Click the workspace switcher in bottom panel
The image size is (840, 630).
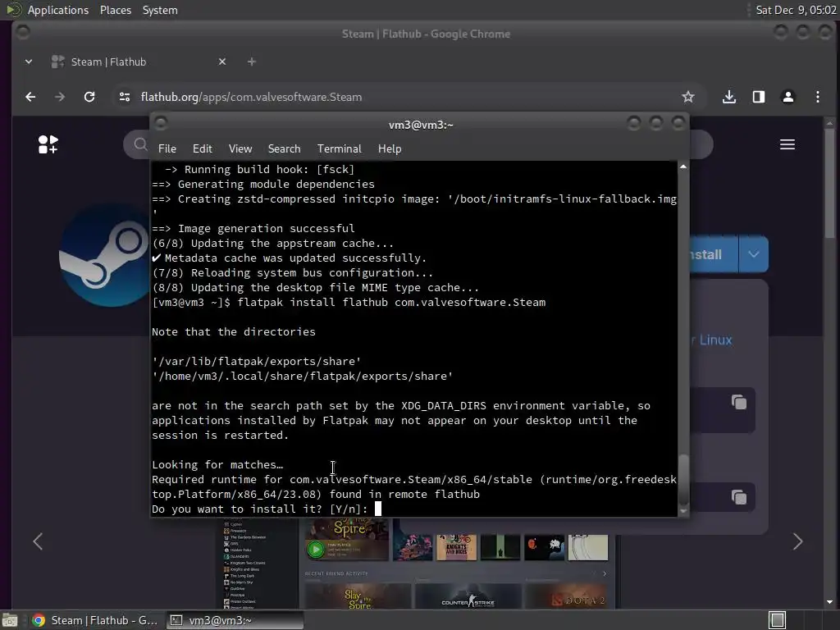pyautogui.click(x=777, y=620)
